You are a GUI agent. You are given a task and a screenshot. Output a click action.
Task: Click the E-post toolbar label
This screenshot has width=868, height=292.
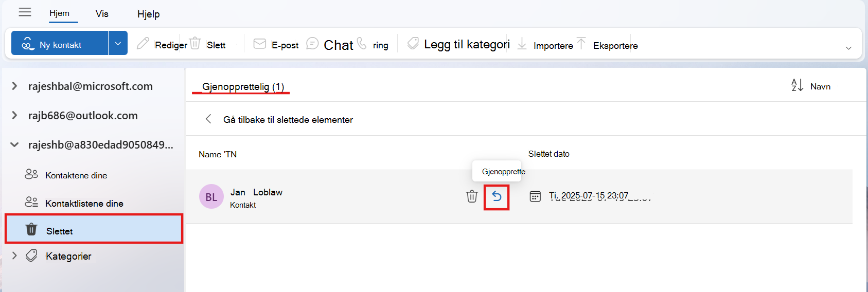[x=285, y=45]
